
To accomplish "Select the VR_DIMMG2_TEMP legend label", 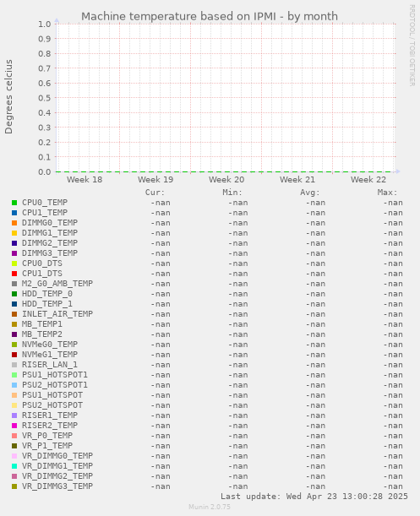I will (x=57, y=476).
